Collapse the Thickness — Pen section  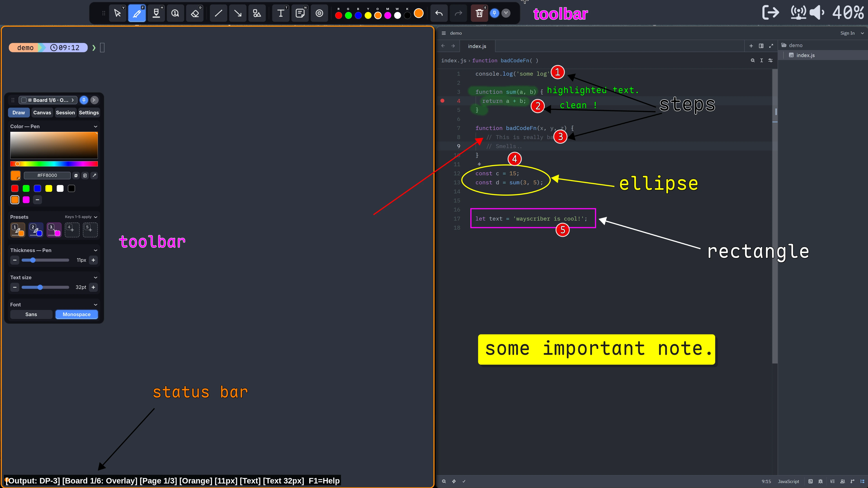pos(95,250)
